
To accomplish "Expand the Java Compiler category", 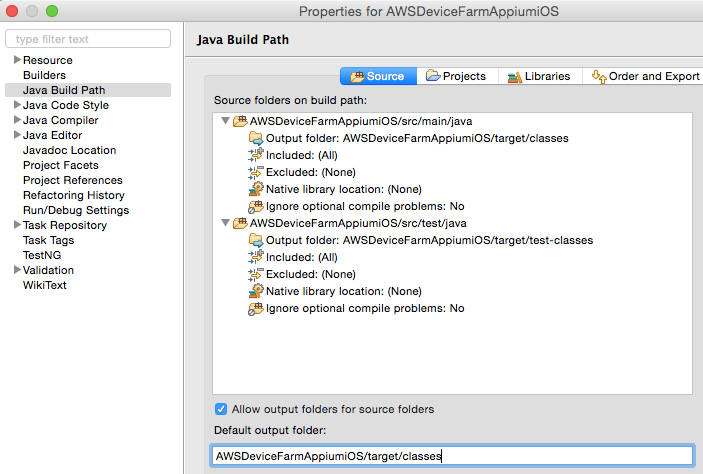I will (x=17, y=120).
